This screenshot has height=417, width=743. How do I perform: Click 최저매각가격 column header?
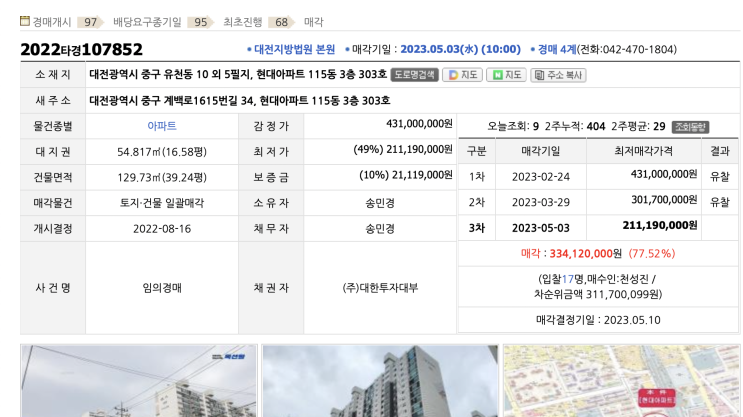point(643,151)
